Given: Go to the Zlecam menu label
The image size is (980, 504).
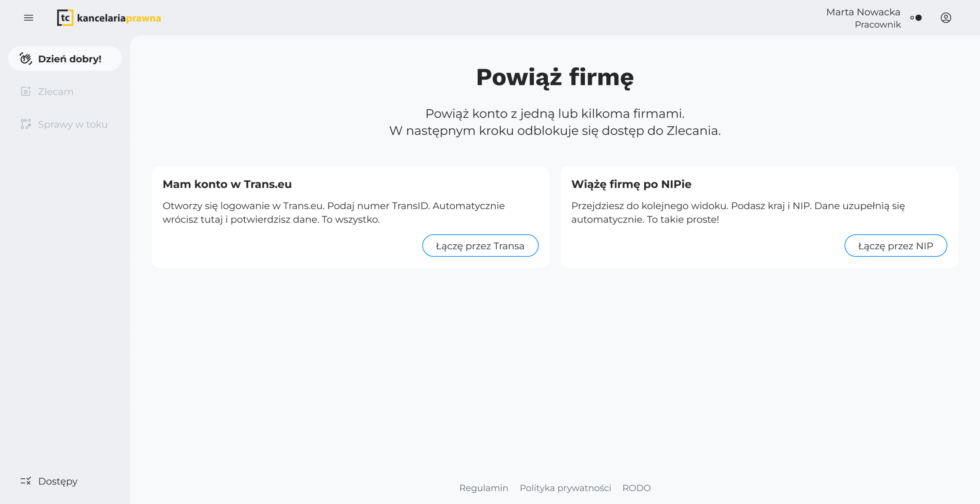Looking at the screenshot, I should pyautogui.click(x=56, y=92).
